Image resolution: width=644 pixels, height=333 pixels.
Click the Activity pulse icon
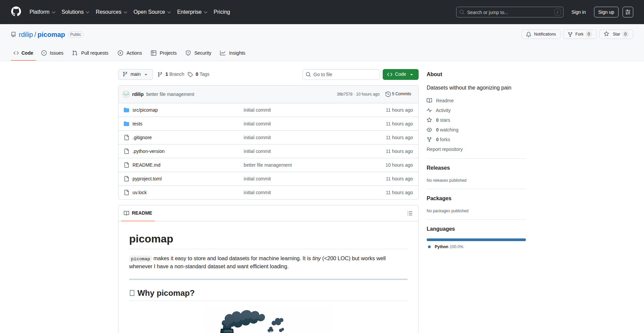[429, 110]
